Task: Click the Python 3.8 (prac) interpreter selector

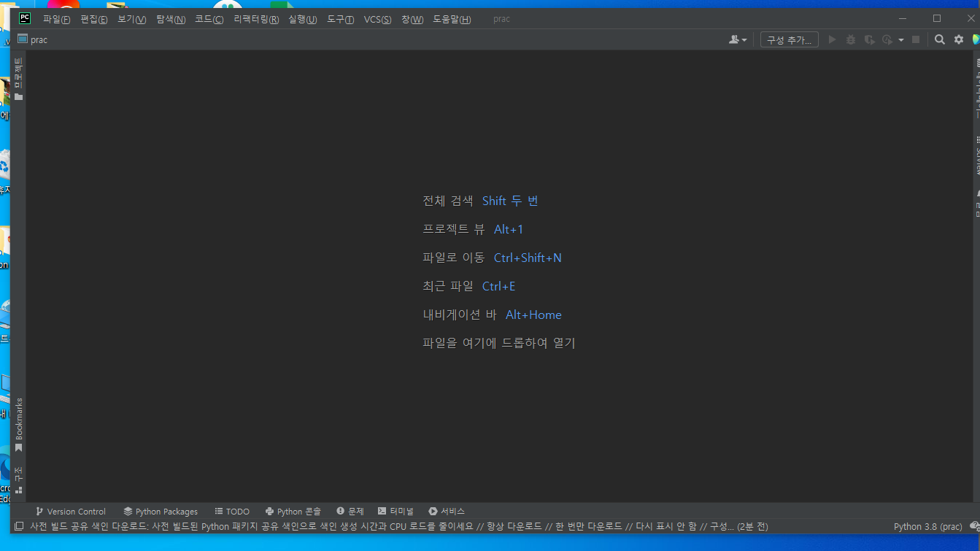Action: (928, 526)
